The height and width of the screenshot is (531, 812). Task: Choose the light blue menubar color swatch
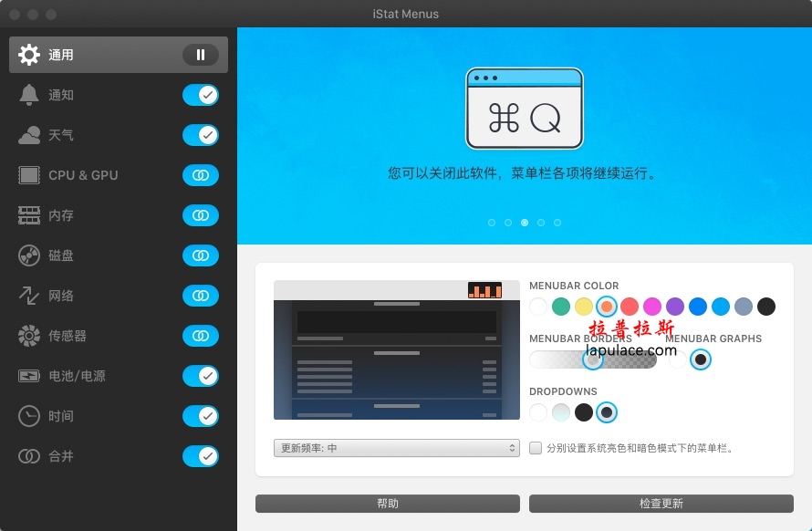721,307
